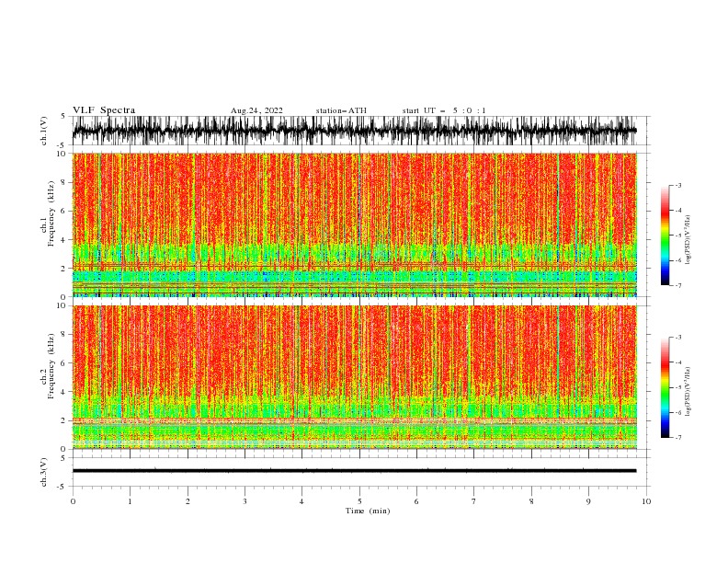Click the "ch.2 Frequency (kHz)" axis label
Screen dimensions: 728x563
48,366
